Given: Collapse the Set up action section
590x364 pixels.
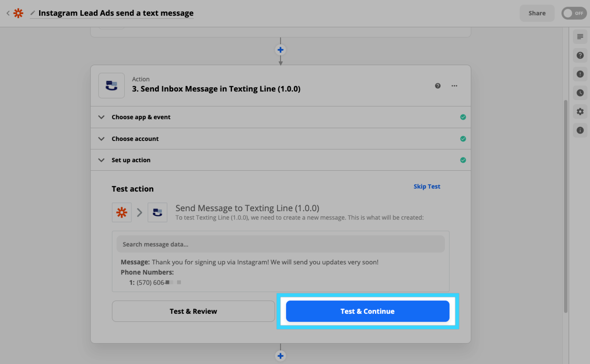Looking at the screenshot, I should pyautogui.click(x=281, y=160).
